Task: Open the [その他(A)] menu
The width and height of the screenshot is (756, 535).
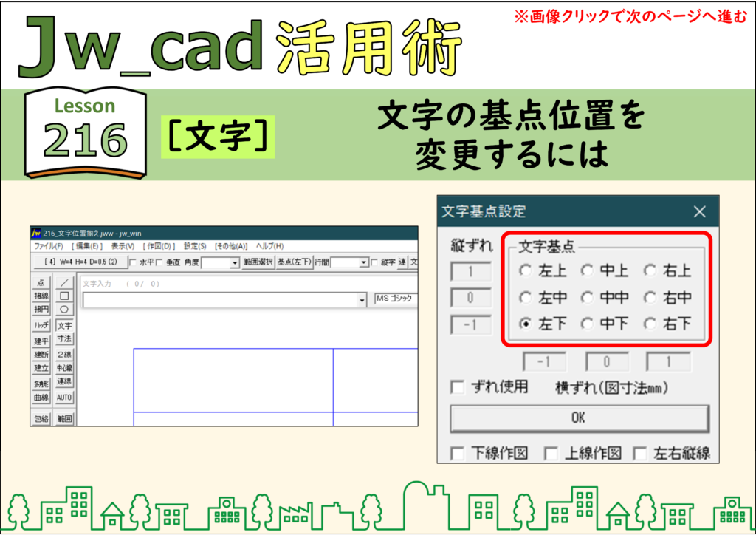Action: coord(231,246)
